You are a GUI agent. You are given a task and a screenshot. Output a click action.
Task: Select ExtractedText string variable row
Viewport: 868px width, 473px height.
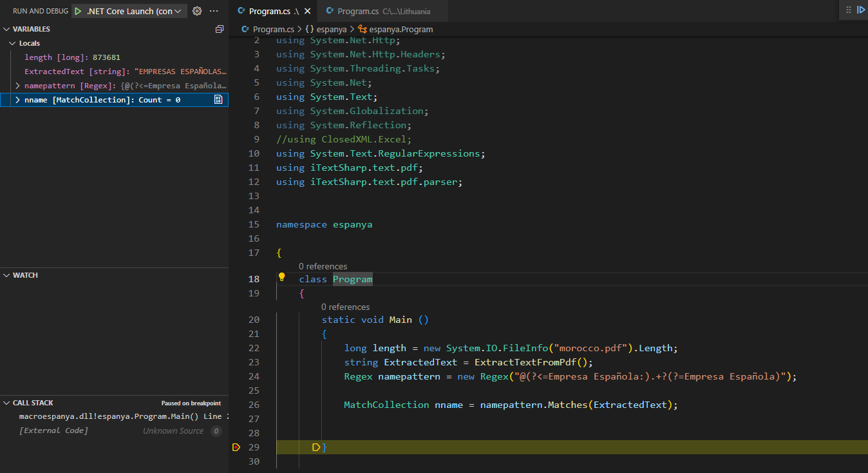tap(114, 72)
